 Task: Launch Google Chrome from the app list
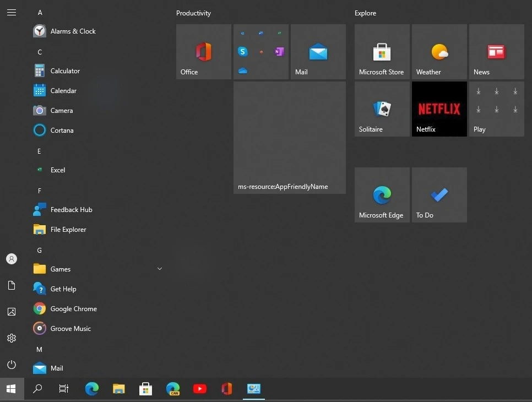pyautogui.click(x=73, y=308)
